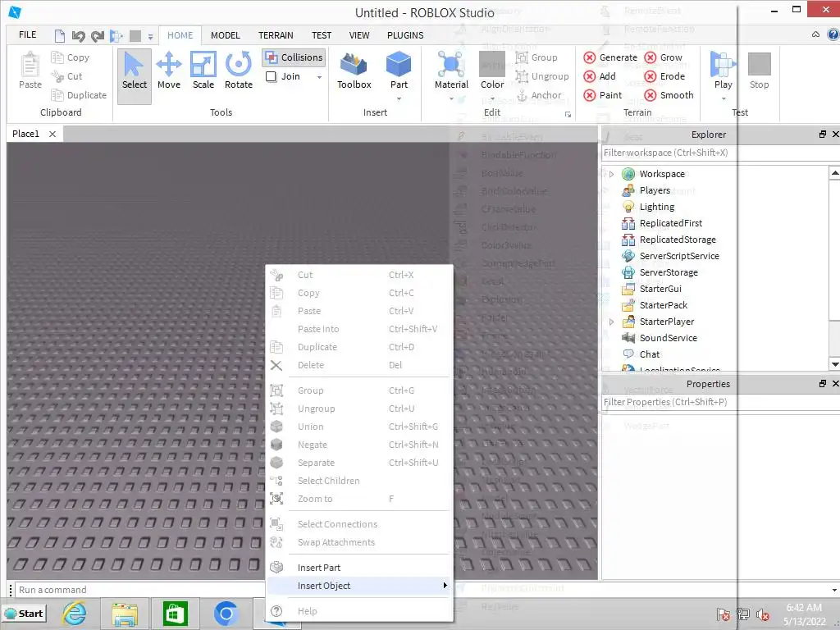Open the Join dropdown arrow

[319, 77]
